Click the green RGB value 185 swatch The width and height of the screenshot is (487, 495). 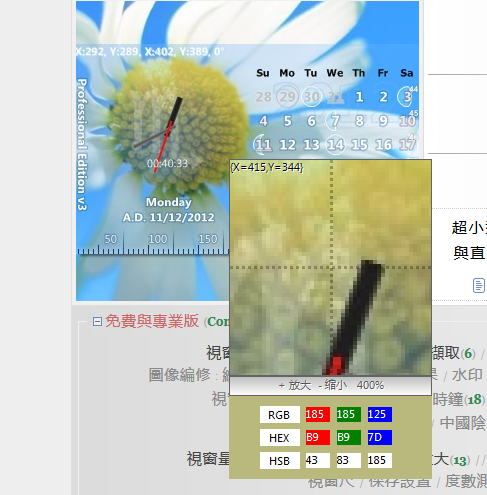(x=349, y=414)
